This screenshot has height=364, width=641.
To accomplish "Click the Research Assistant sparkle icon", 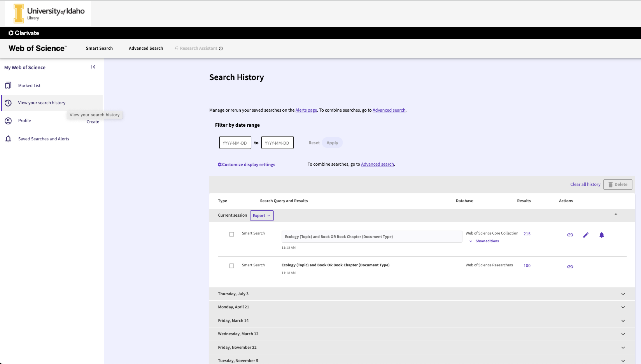I will 176,48.
